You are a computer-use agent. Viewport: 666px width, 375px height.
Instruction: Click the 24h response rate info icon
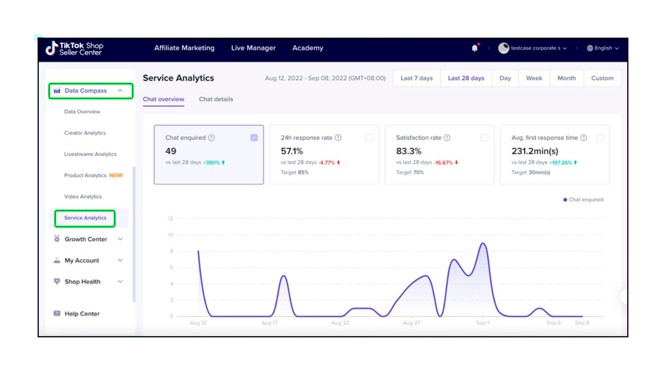338,138
